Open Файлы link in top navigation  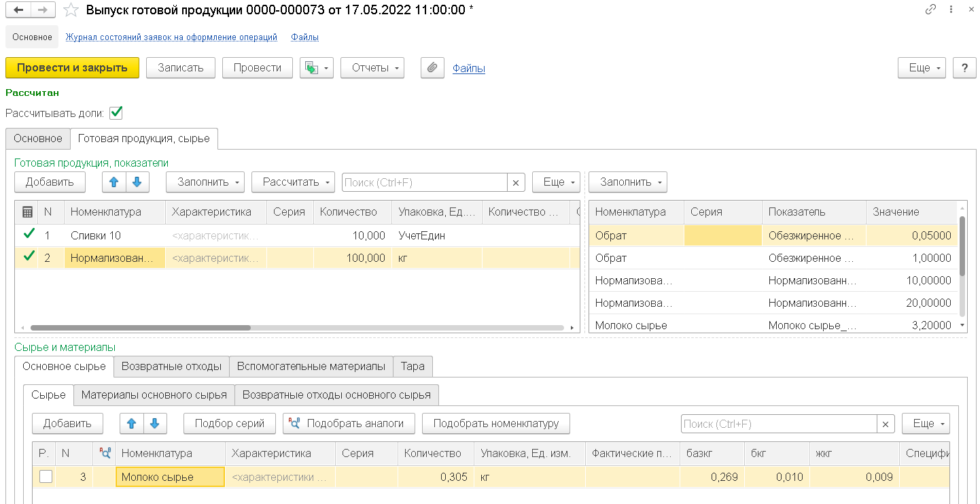point(305,37)
